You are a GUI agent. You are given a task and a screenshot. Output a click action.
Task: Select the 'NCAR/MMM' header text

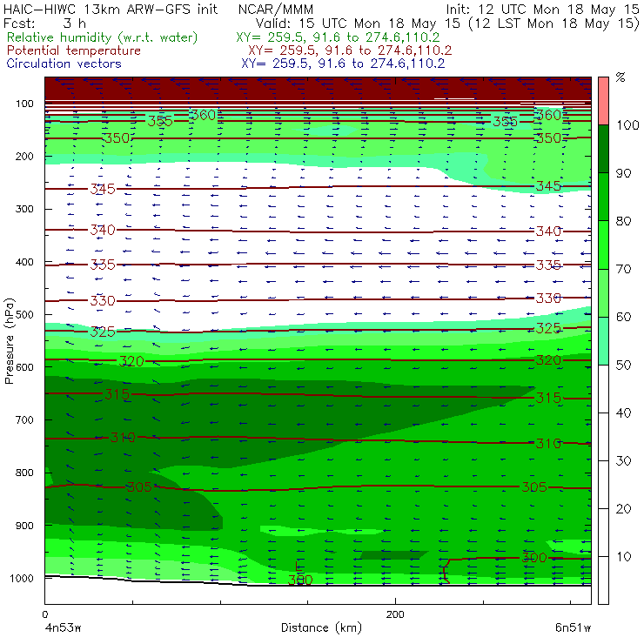[x=276, y=10]
